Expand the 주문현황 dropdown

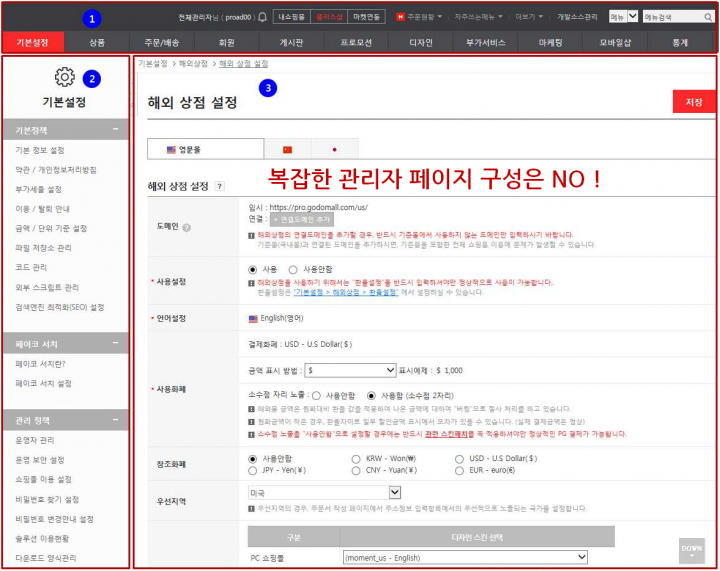439,17
